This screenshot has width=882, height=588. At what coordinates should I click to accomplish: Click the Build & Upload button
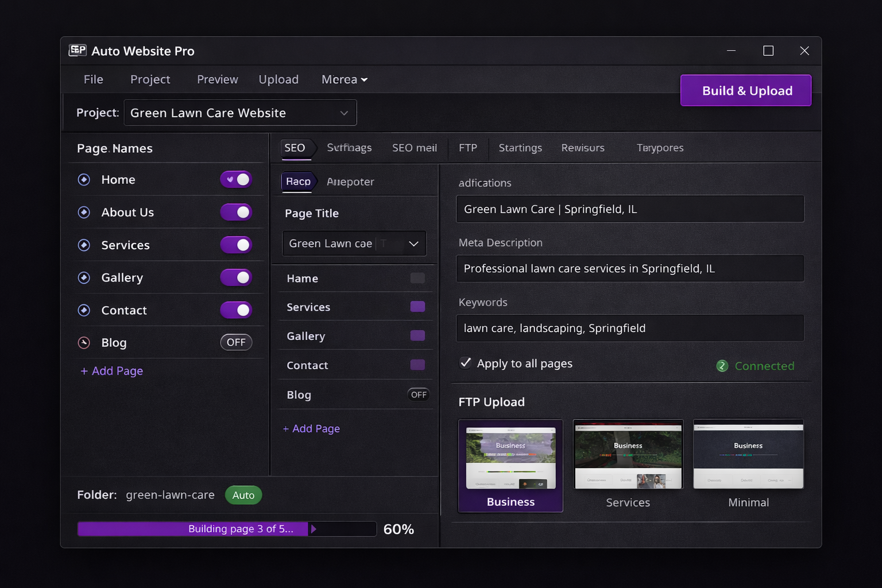745,90
